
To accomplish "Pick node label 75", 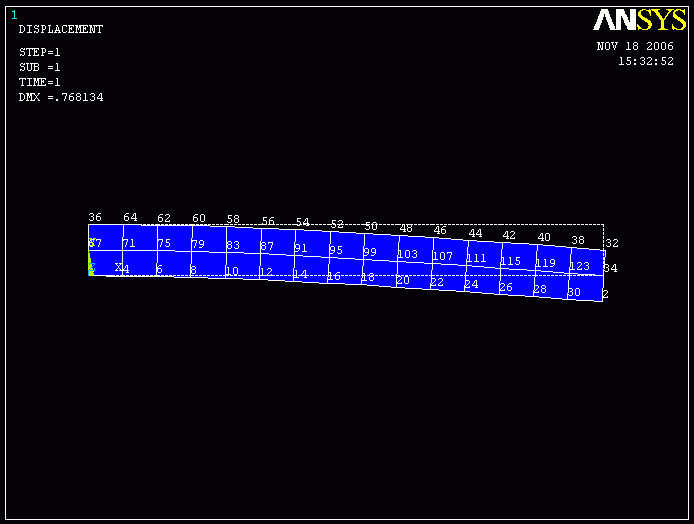I will pyautogui.click(x=164, y=243).
